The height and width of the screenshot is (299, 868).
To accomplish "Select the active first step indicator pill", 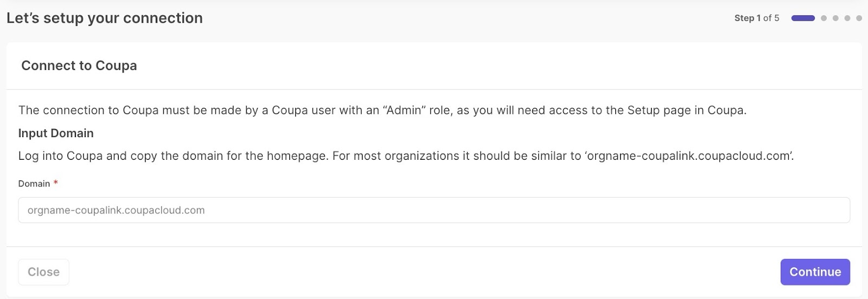I will tap(803, 18).
